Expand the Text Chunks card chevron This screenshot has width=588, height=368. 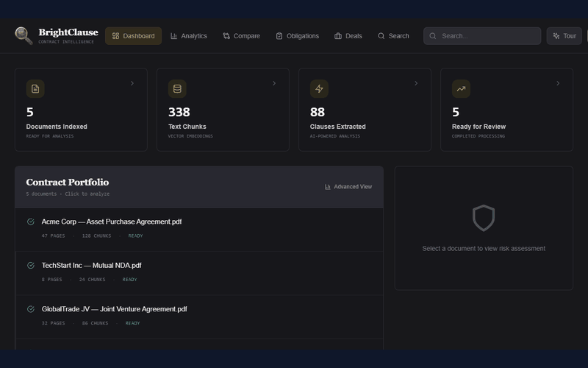(274, 83)
